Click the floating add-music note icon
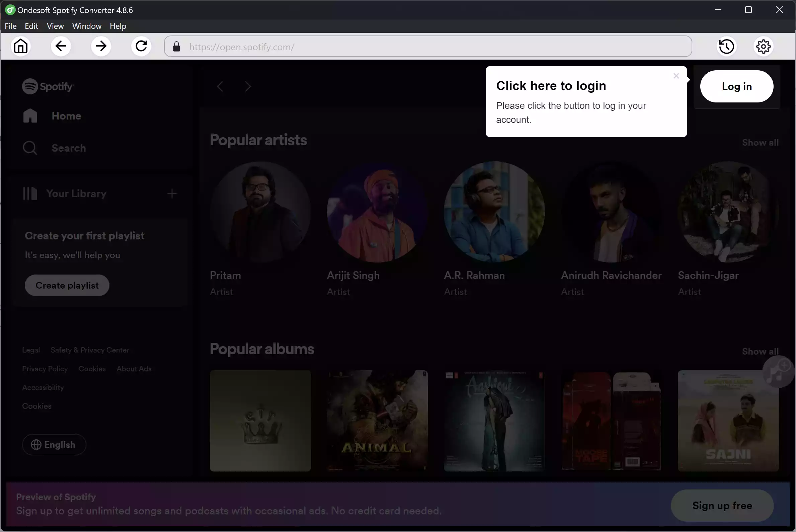Image resolution: width=796 pixels, height=532 pixels. click(778, 372)
